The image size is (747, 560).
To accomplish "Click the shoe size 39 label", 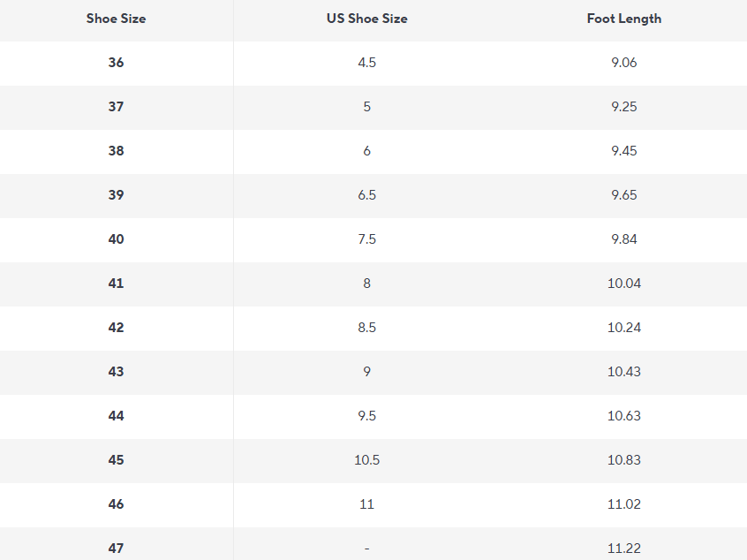I will point(116,195).
